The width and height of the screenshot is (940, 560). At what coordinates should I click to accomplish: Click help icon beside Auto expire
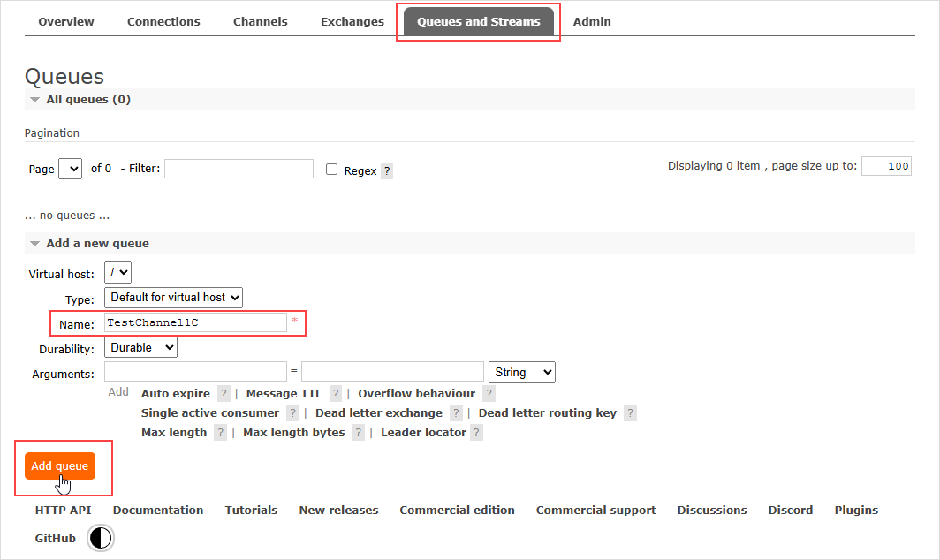coord(224,394)
